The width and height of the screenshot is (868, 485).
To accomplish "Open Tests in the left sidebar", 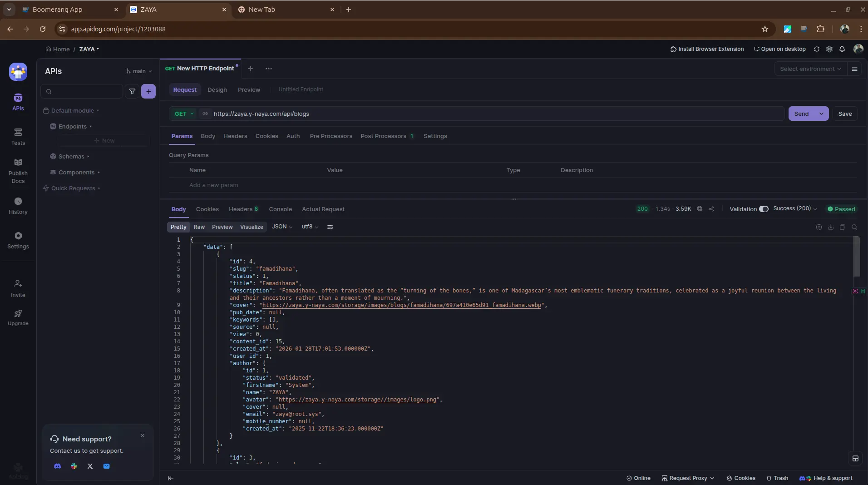I will click(x=18, y=136).
